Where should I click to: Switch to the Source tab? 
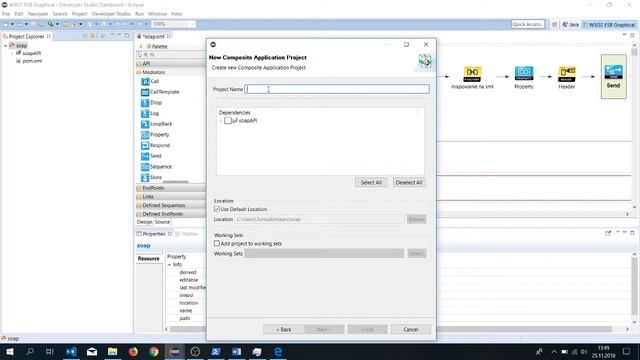(x=162, y=222)
